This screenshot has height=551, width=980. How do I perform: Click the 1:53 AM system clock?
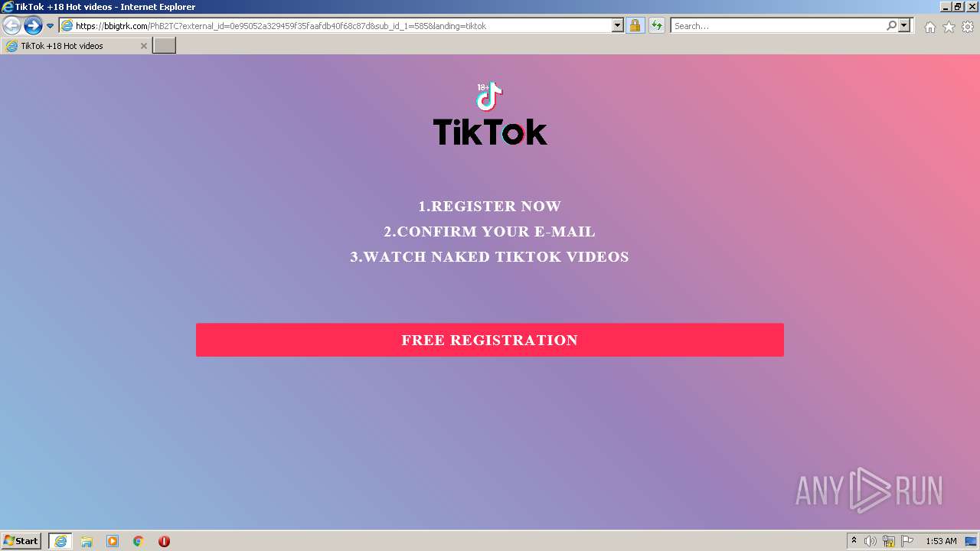point(941,541)
